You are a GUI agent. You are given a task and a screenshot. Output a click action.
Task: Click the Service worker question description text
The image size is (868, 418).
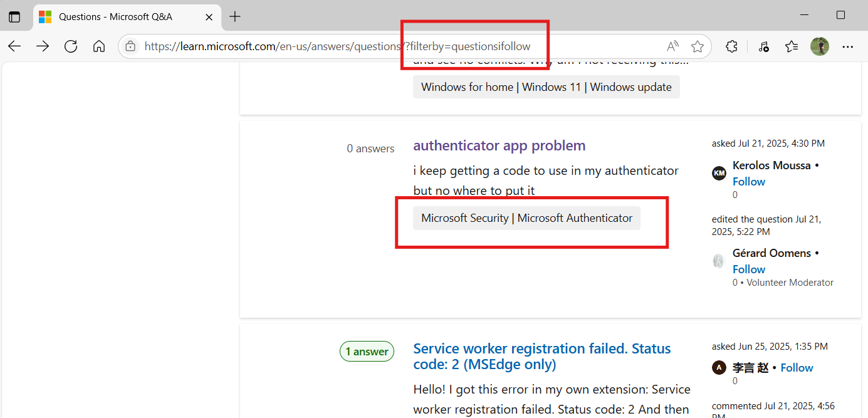pos(552,399)
